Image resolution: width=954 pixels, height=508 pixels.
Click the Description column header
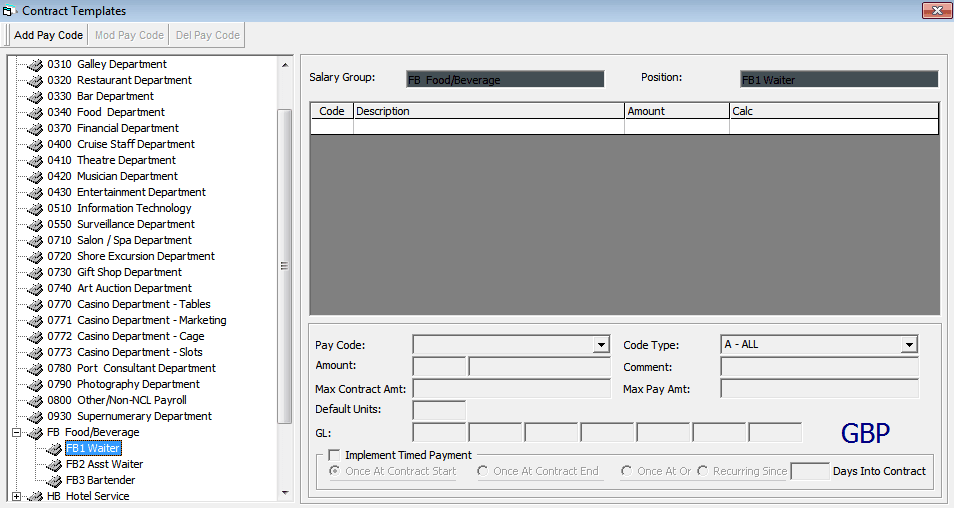(489, 111)
